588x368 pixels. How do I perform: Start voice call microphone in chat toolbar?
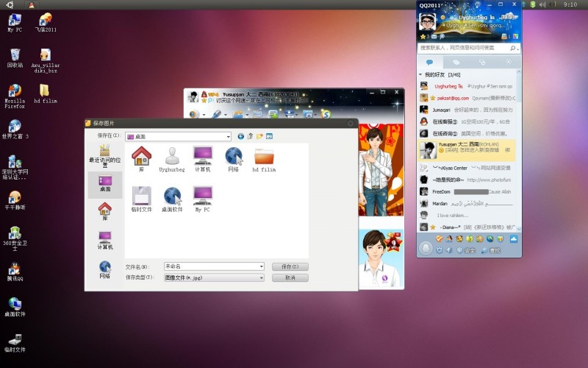point(216,114)
